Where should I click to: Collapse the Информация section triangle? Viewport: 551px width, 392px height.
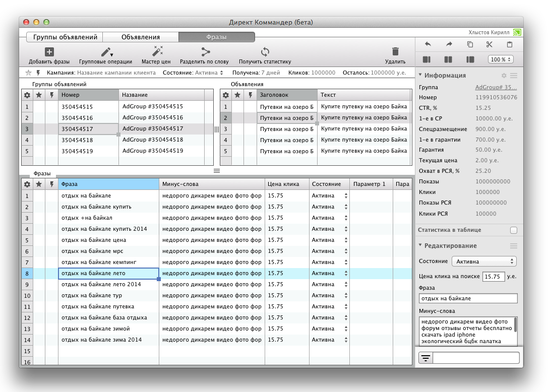point(420,76)
